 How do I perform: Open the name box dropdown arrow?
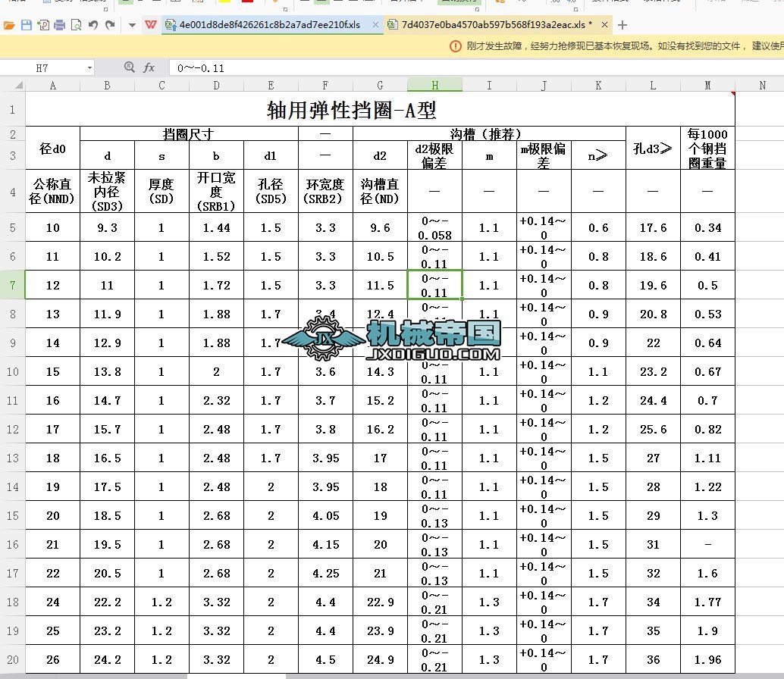pos(89,67)
